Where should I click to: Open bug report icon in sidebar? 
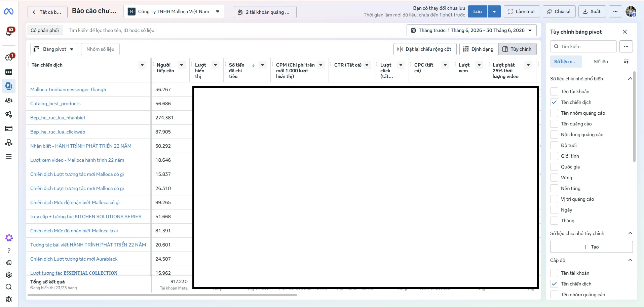(9, 299)
